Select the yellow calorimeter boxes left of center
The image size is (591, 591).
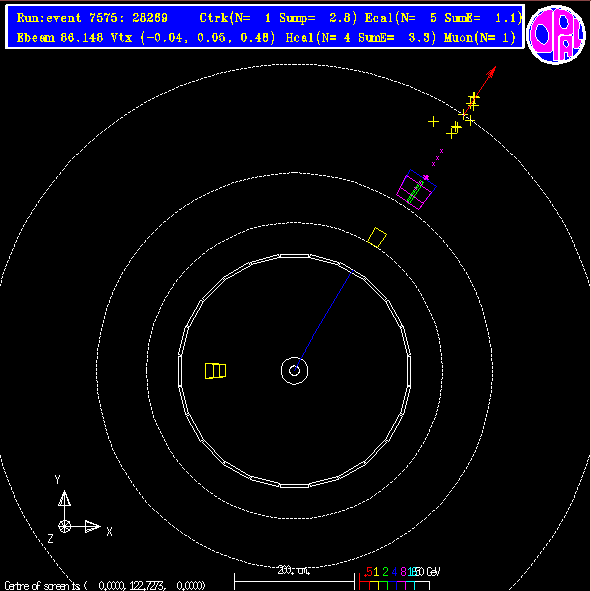(215, 371)
